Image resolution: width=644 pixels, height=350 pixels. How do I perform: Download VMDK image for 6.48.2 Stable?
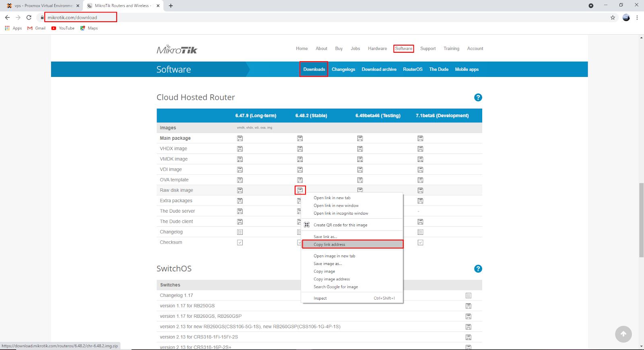pos(300,159)
